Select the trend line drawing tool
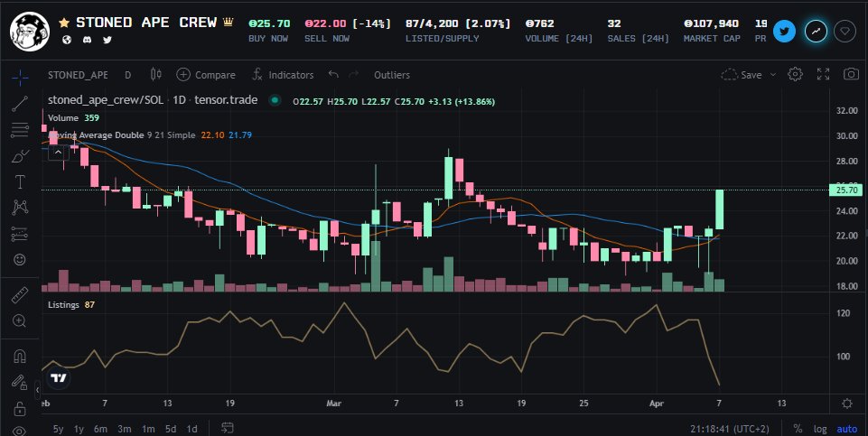Image resolution: width=868 pixels, height=436 pixels. pos(20,104)
